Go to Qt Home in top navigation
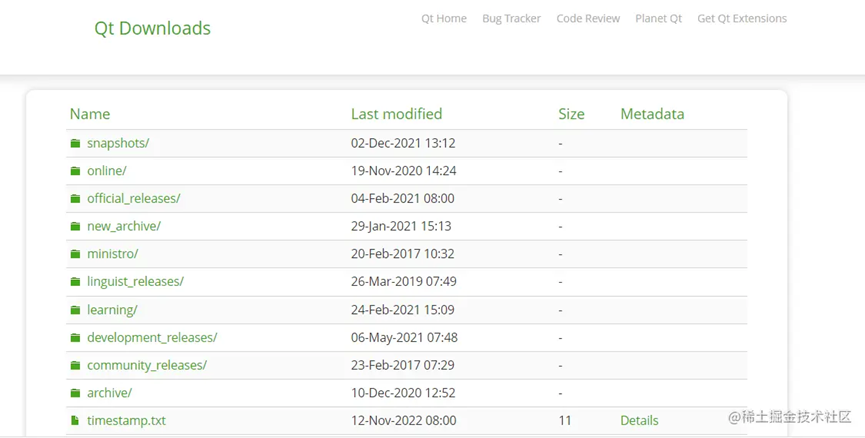Image resolution: width=865 pixels, height=438 pixels. 444,18
